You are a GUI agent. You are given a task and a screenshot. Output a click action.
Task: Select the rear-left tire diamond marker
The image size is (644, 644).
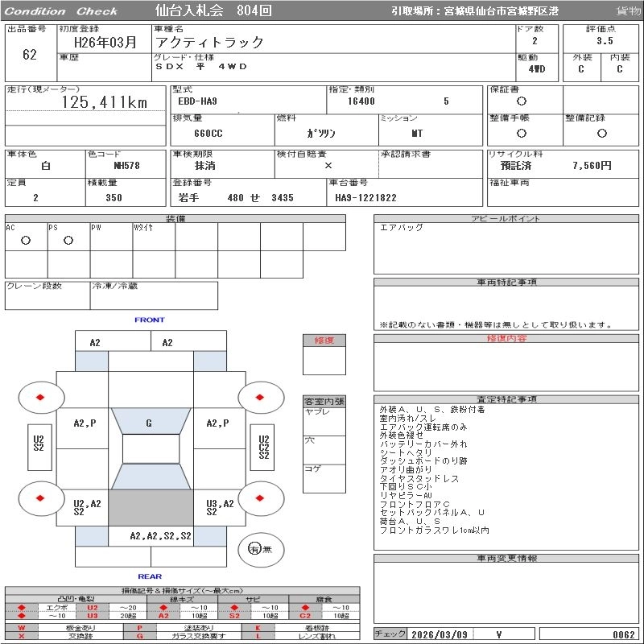click(x=40, y=499)
